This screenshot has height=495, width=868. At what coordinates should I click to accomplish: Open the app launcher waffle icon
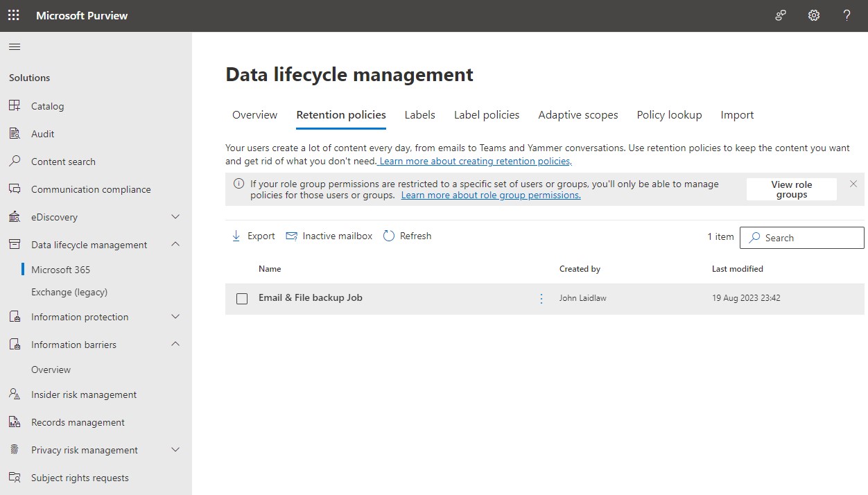(14, 15)
